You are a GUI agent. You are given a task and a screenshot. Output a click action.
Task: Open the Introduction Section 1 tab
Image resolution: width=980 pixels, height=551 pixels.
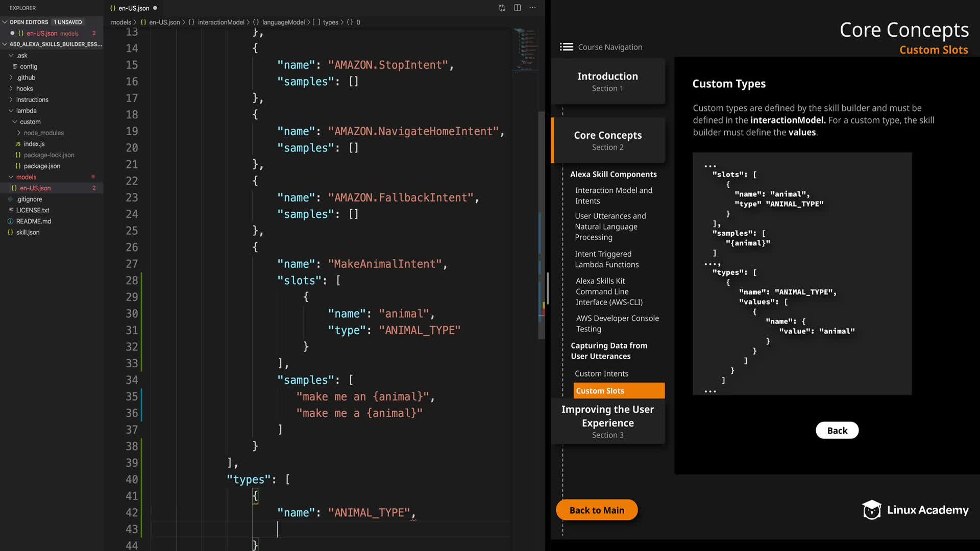607,82
